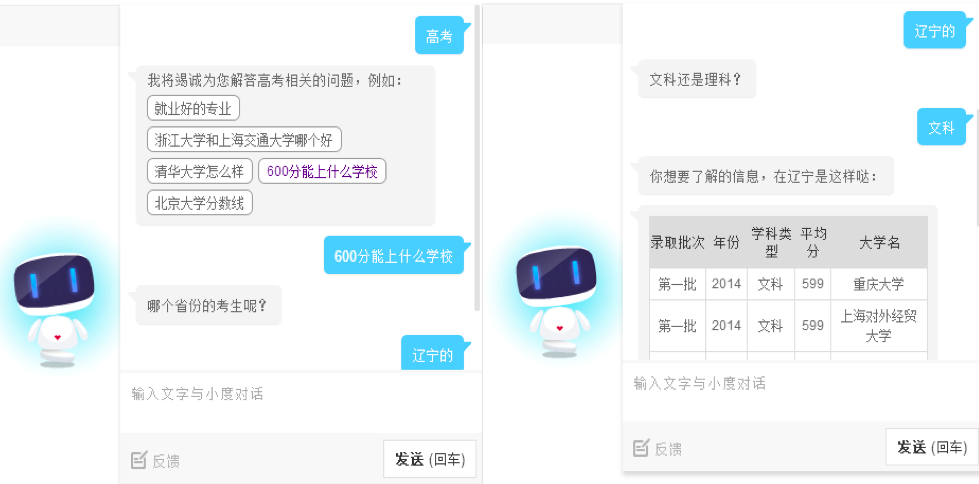The height and width of the screenshot is (484, 979).
Task: Click the '重庆大学' table cell
Action: coord(880,284)
